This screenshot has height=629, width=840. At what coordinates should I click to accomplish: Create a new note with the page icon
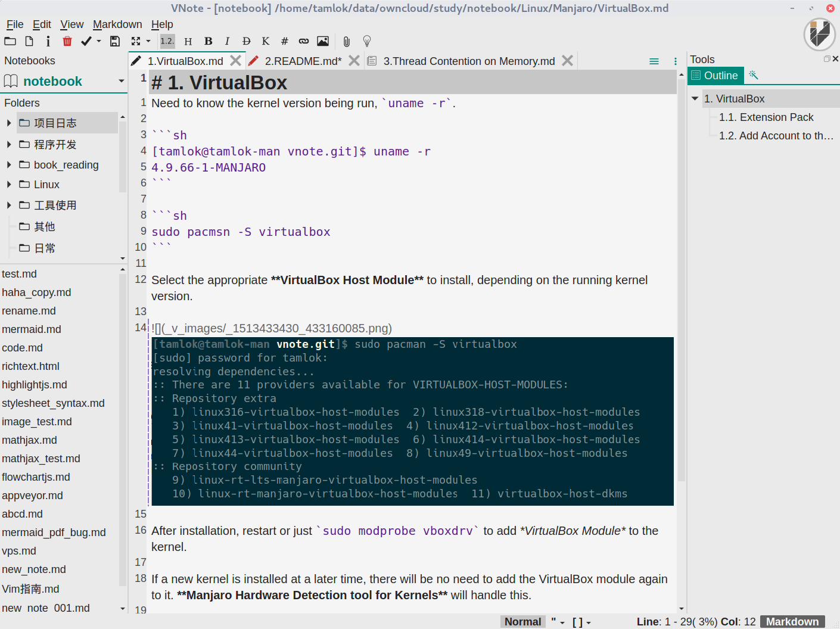click(x=29, y=41)
